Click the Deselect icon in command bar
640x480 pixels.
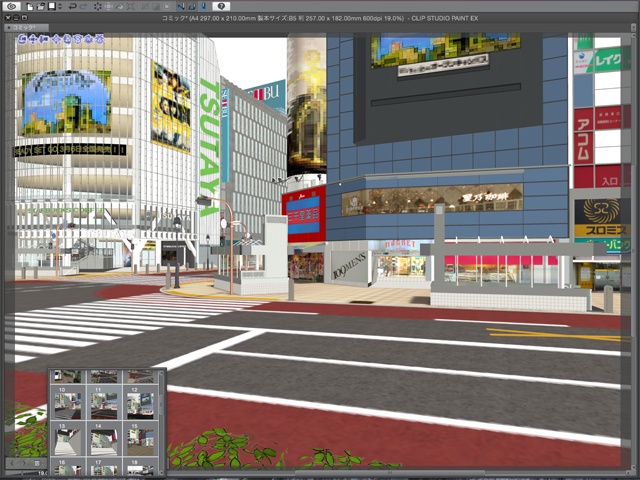[145, 7]
